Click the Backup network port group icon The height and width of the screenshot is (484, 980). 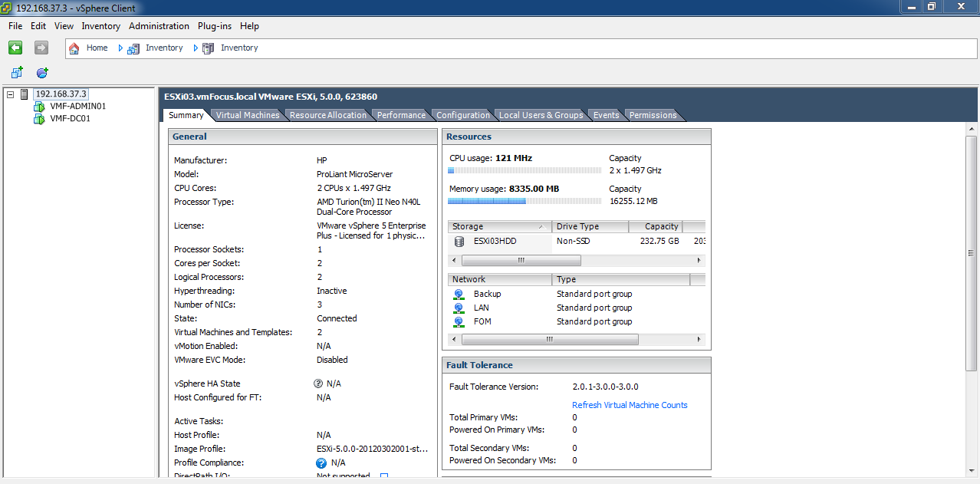[459, 294]
